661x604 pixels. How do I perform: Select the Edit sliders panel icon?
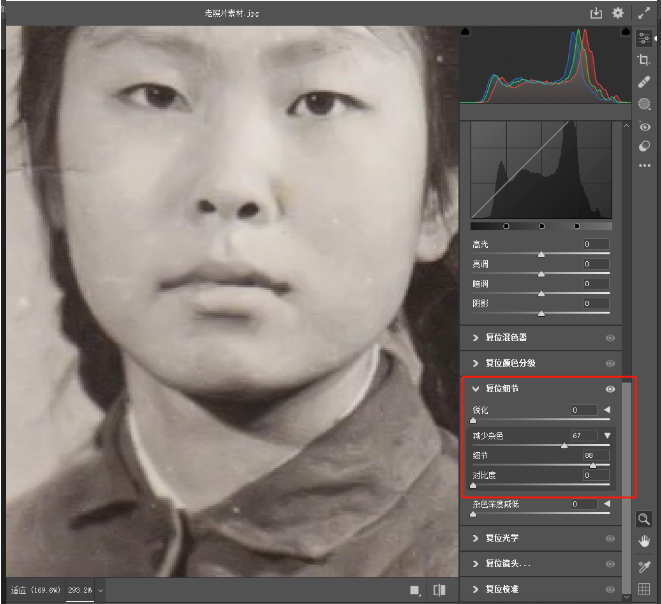644,38
